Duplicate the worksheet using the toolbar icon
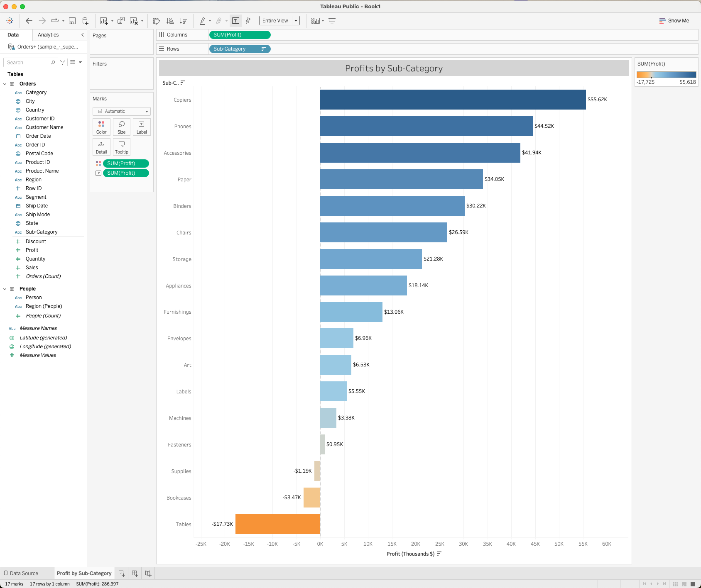701x588 pixels. (x=121, y=21)
